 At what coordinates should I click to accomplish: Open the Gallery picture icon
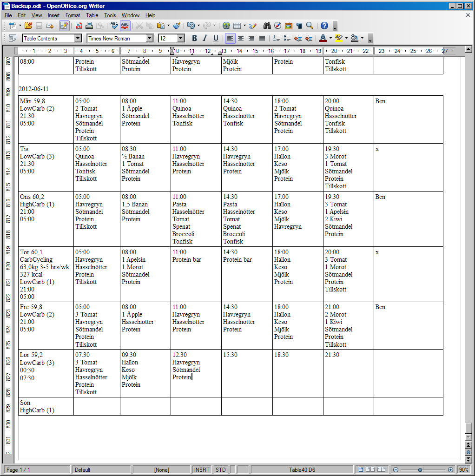(289, 26)
